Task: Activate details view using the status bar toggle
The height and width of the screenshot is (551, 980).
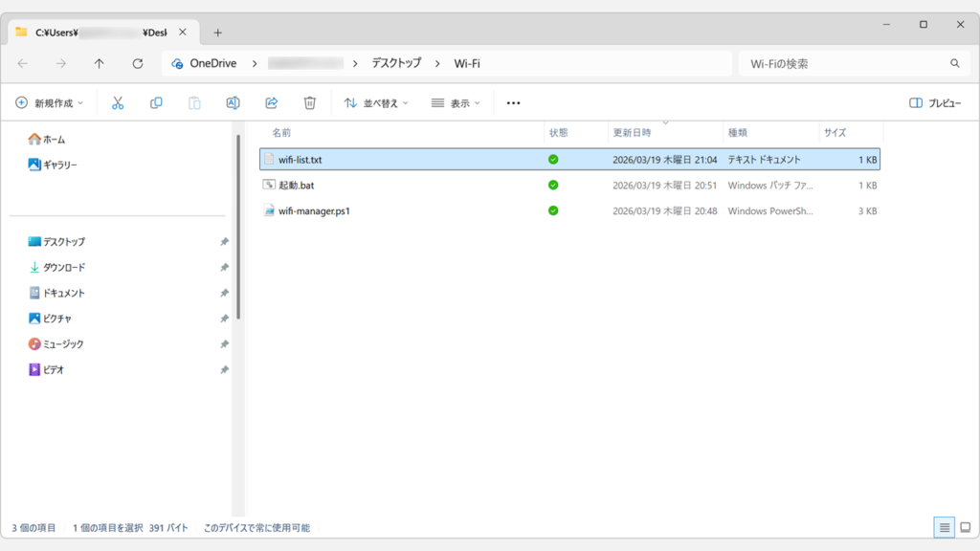Action: (944, 527)
